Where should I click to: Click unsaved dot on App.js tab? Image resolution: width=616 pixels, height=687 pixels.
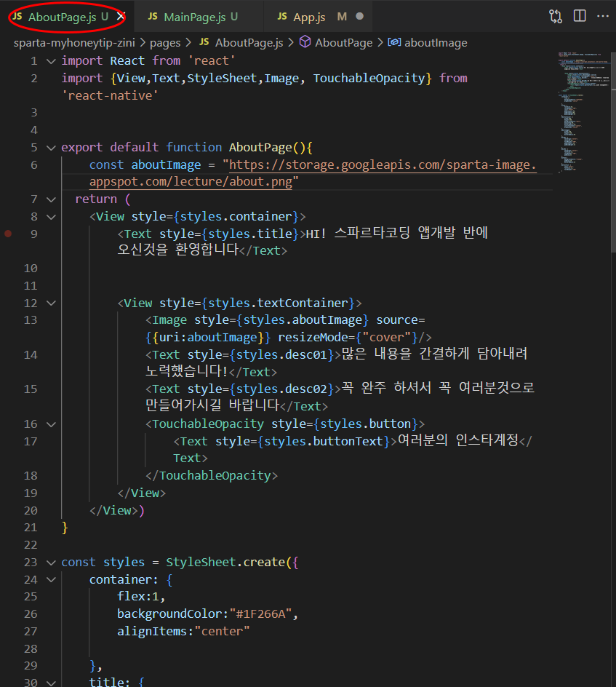[359, 16]
